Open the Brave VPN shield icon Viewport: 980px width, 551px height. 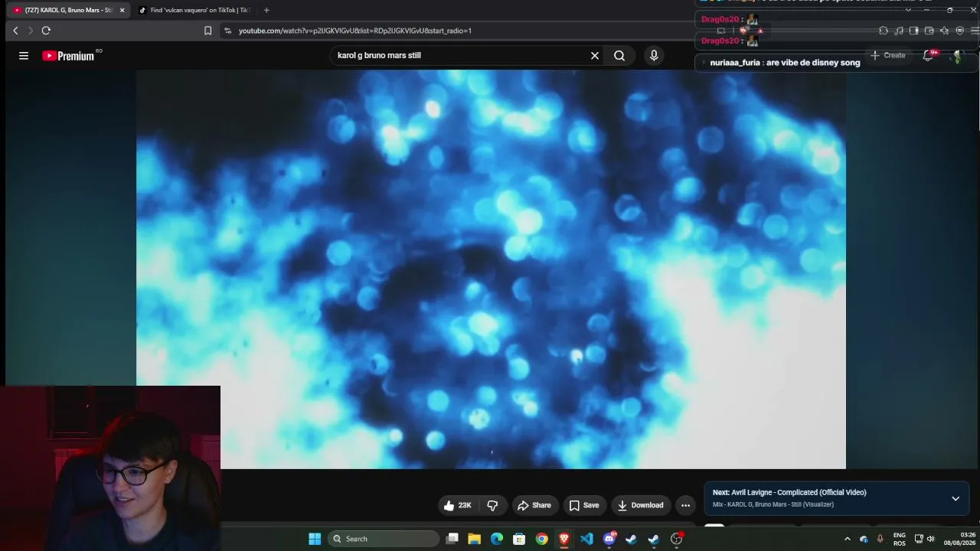pyautogui.click(x=959, y=31)
